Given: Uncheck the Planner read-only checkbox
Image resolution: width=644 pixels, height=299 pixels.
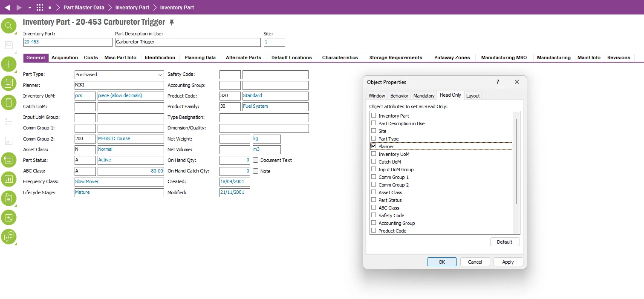Looking at the screenshot, I should 374,146.
